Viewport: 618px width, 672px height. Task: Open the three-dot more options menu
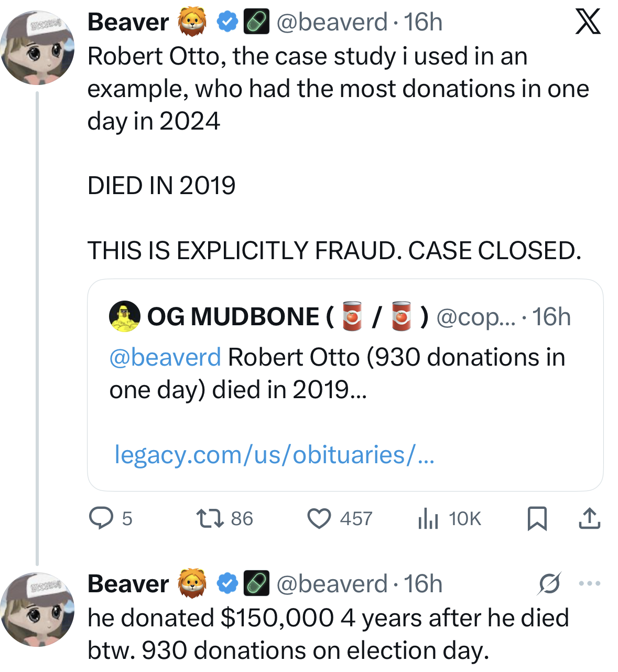[590, 583]
